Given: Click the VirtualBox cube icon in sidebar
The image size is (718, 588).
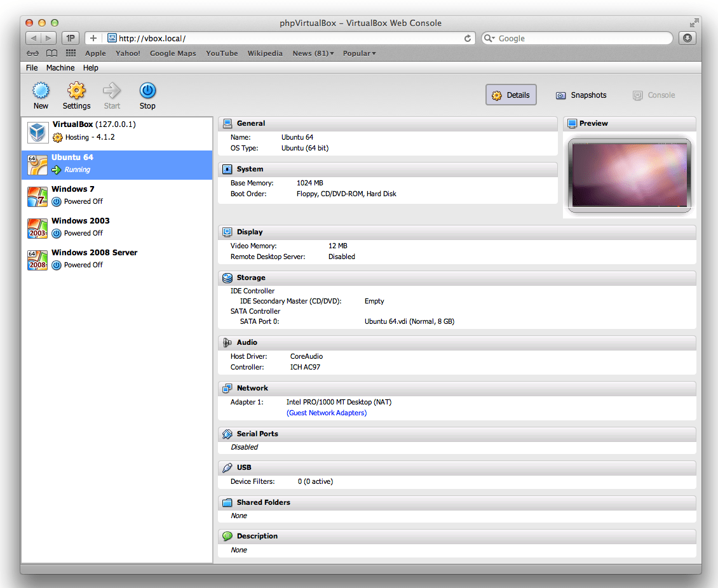Looking at the screenshot, I should (37, 132).
